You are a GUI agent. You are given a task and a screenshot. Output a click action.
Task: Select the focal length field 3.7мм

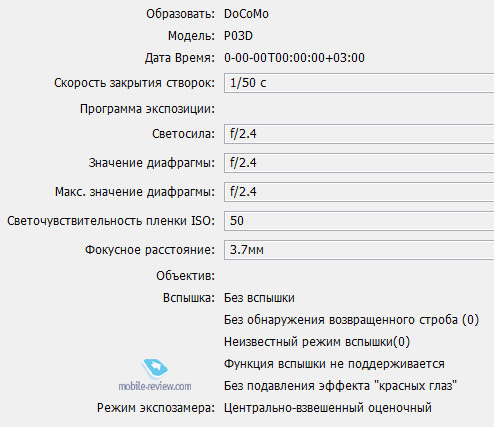click(359, 250)
